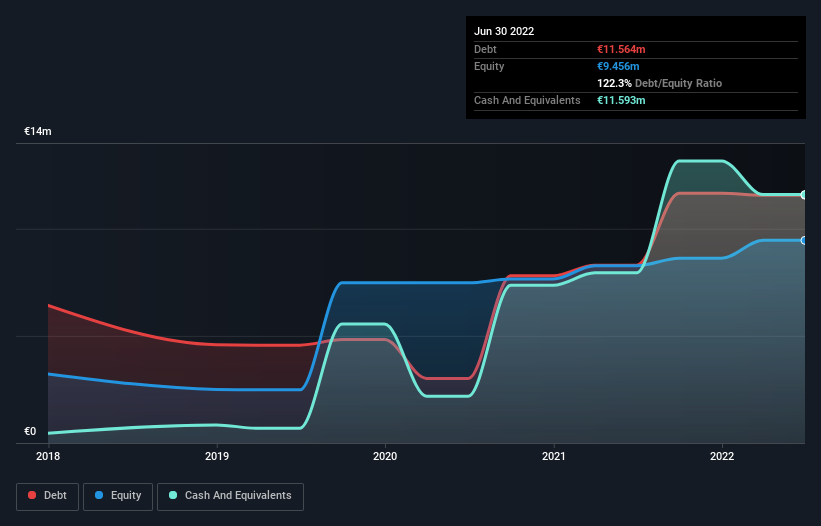Image resolution: width=821 pixels, height=526 pixels.
Task: Toggle the Equity legend button
Action: pos(118,496)
